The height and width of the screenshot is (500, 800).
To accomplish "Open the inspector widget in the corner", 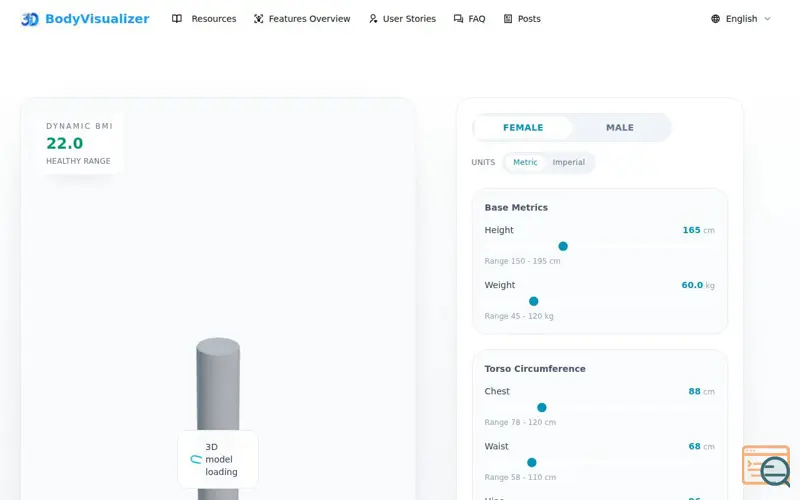I will [x=766, y=466].
